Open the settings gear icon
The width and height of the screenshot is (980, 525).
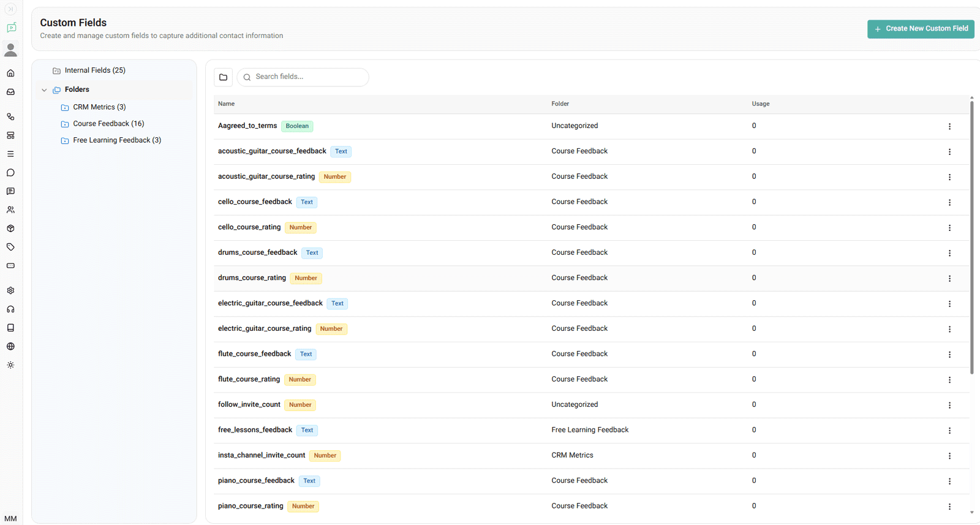coord(10,290)
